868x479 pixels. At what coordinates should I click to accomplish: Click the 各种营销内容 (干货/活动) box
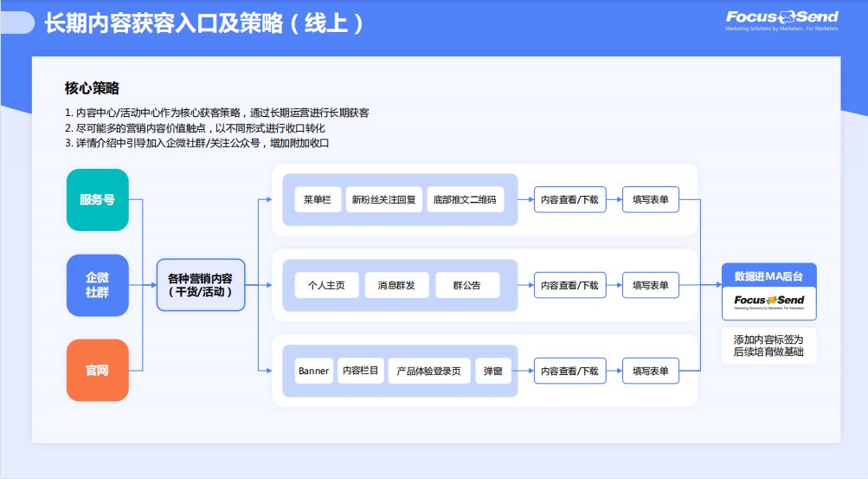tap(200, 285)
